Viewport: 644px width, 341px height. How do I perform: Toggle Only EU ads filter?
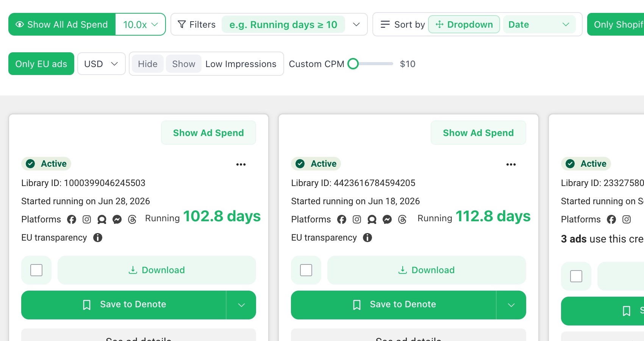click(x=41, y=64)
